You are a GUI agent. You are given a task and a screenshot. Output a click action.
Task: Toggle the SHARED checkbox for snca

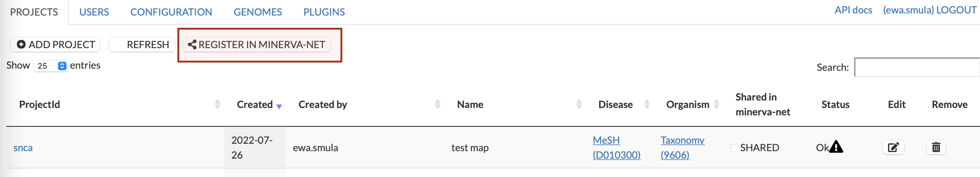point(734,148)
